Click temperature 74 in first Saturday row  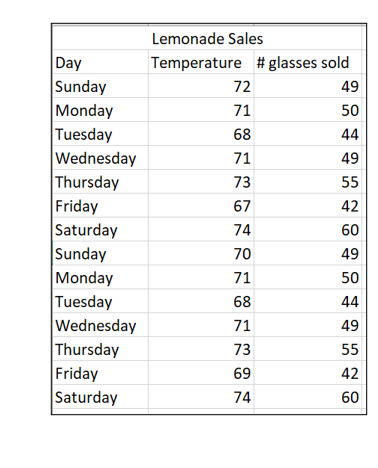[x=201, y=230]
